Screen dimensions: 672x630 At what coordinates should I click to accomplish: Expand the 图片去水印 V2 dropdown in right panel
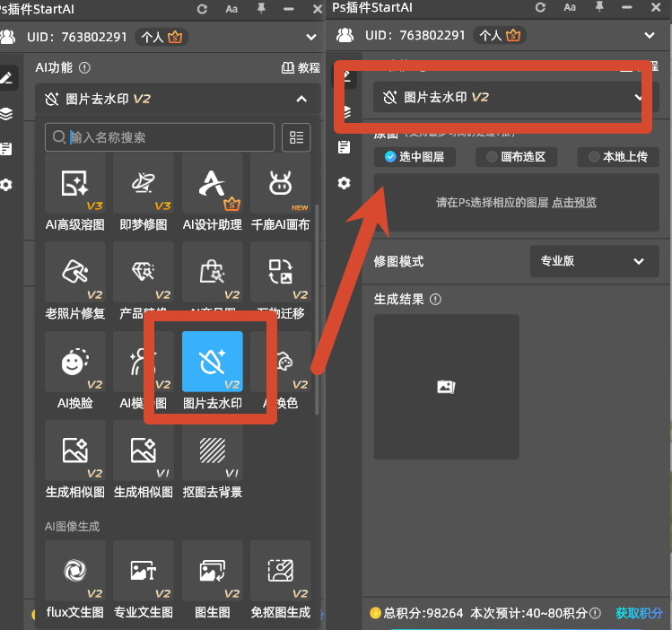pos(516,97)
